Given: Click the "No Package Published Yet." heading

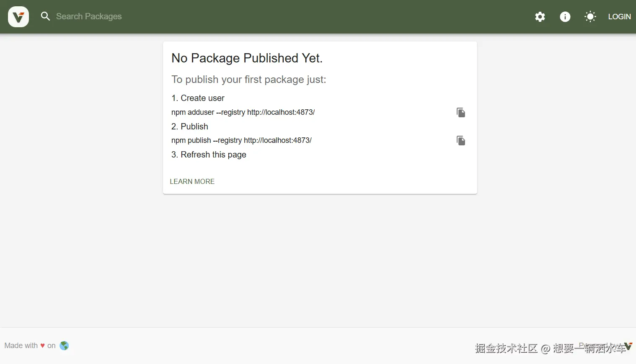Looking at the screenshot, I should coord(247,58).
